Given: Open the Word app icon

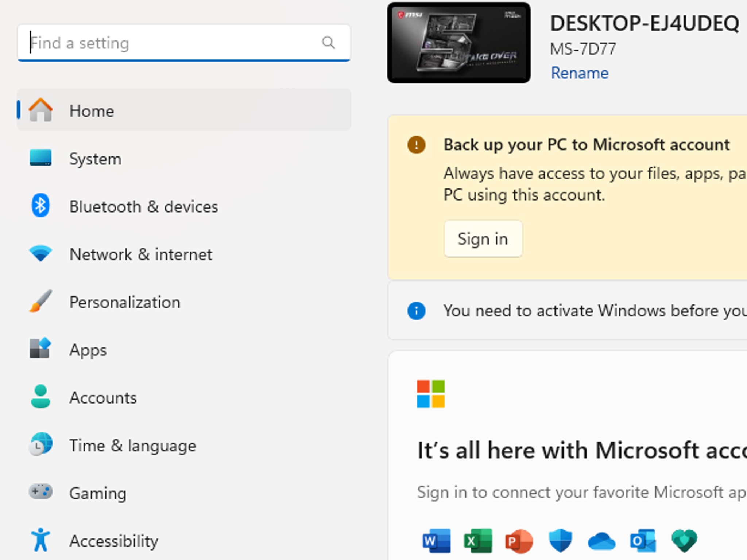Looking at the screenshot, I should 436,541.
